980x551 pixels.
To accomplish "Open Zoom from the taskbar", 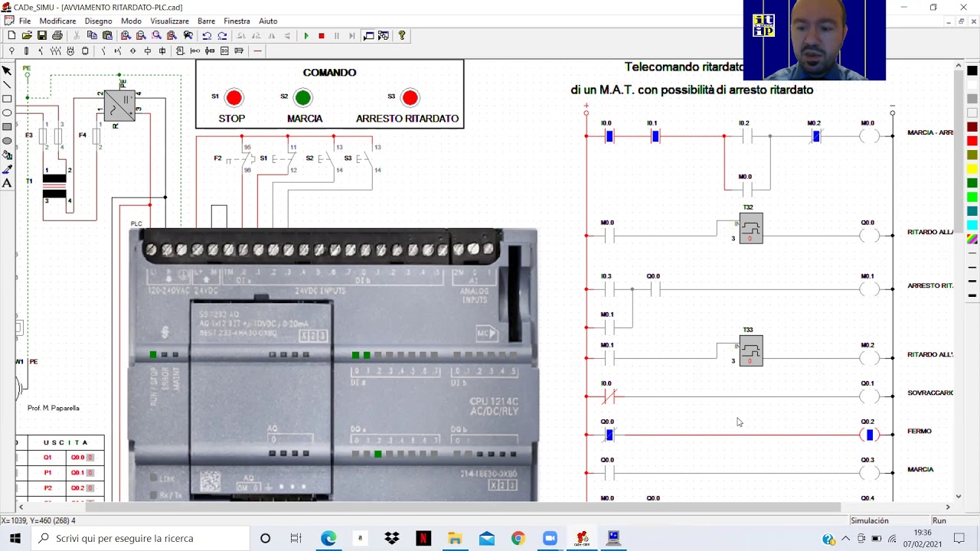I will coord(550,539).
